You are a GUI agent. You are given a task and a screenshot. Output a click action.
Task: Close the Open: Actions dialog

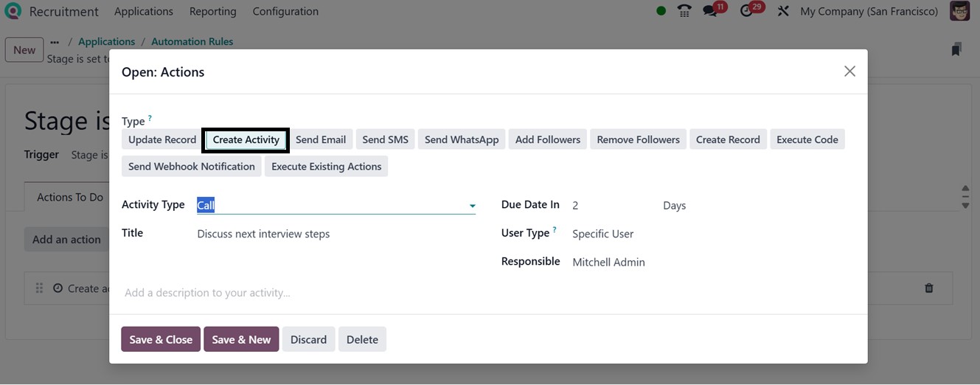849,72
